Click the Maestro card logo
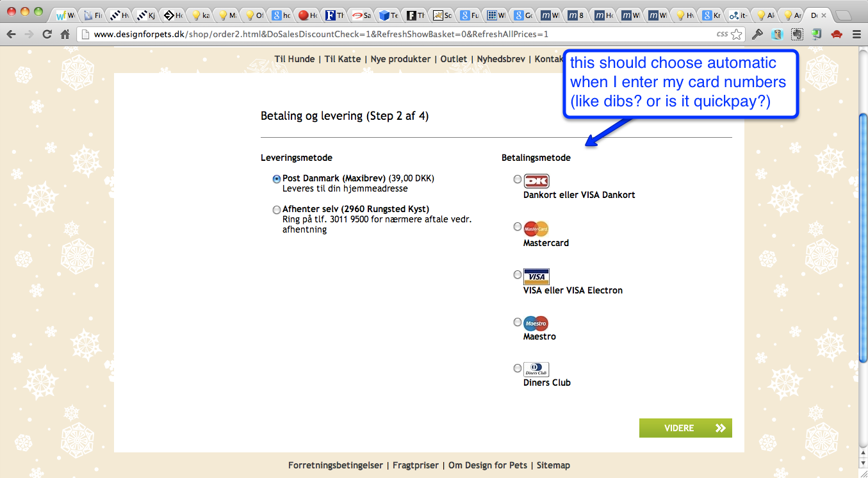868x478 pixels. (536, 324)
